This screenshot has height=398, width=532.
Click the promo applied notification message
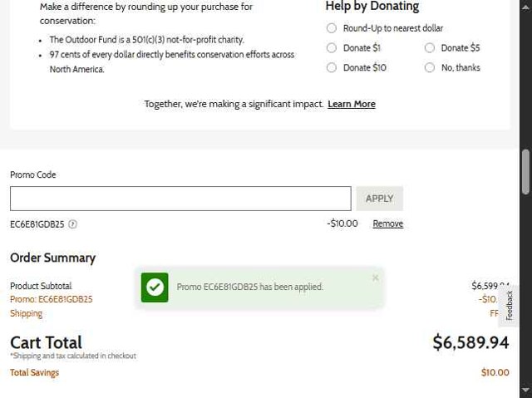249,287
